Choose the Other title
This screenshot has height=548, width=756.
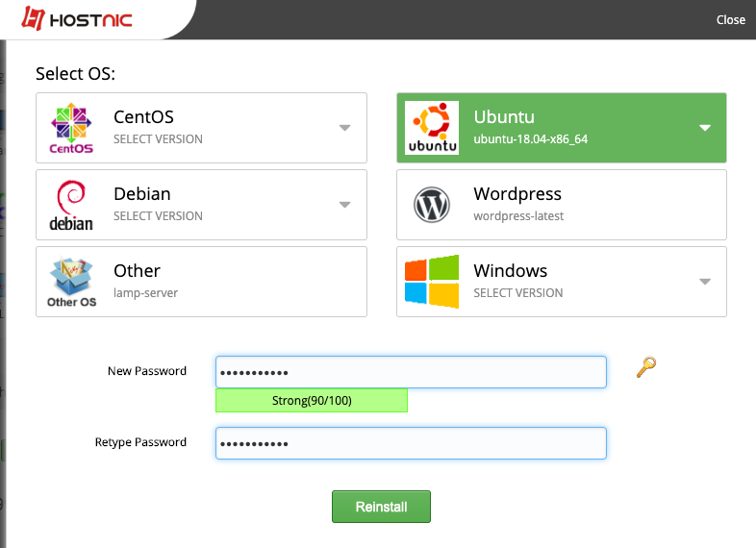tap(137, 271)
